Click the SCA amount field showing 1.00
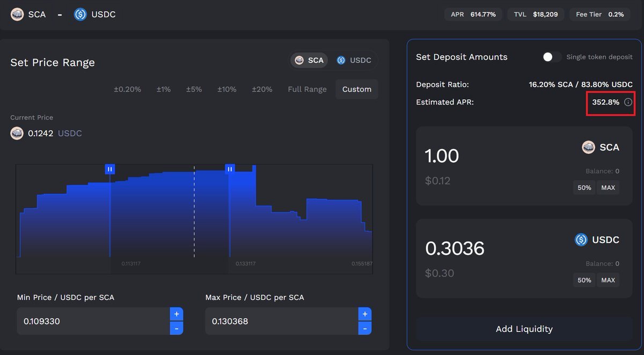The height and width of the screenshot is (355, 644). coord(442,156)
